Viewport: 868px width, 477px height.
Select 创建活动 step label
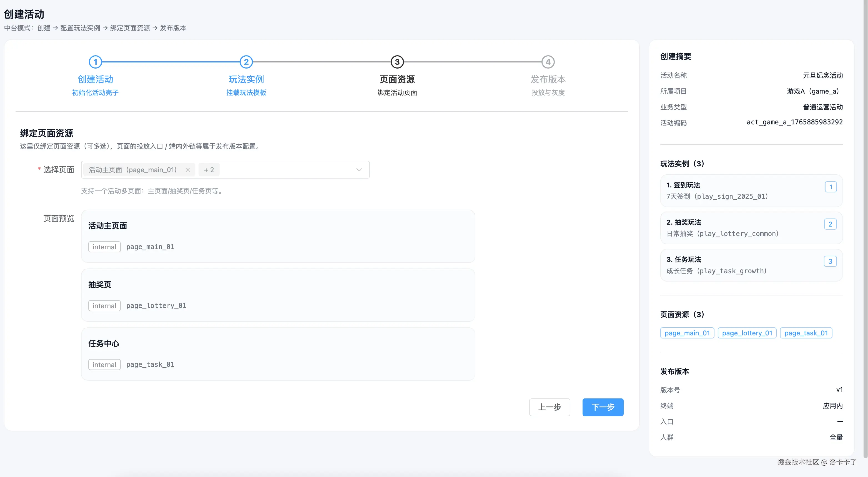point(95,79)
